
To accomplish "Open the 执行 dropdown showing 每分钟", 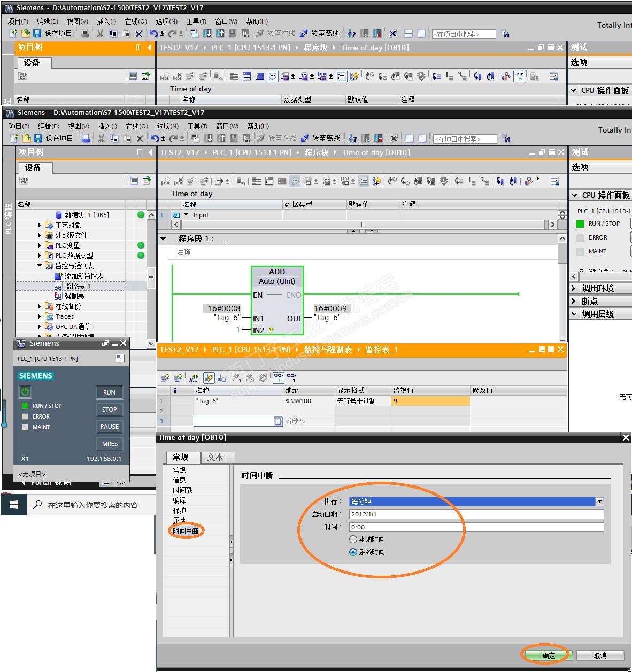I will pos(600,501).
